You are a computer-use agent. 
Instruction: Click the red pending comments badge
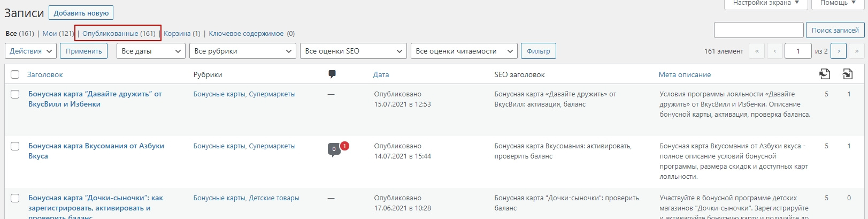[344, 145]
